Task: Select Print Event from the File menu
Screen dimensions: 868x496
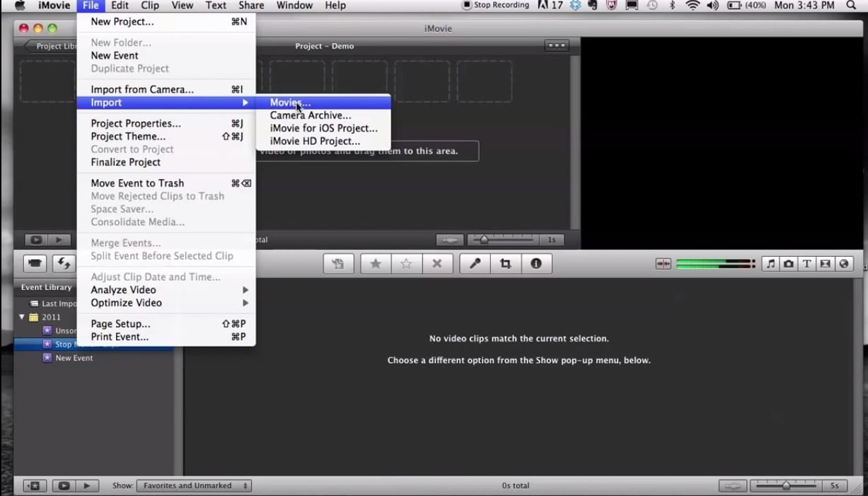Action: pyautogui.click(x=119, y=337)
